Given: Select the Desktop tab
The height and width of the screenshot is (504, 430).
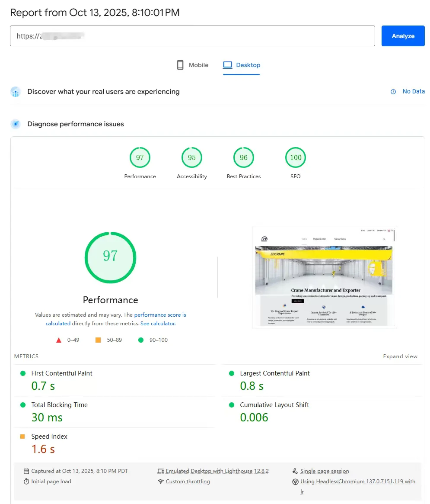Looking at the screenshot, I should [x=242, y=65].
